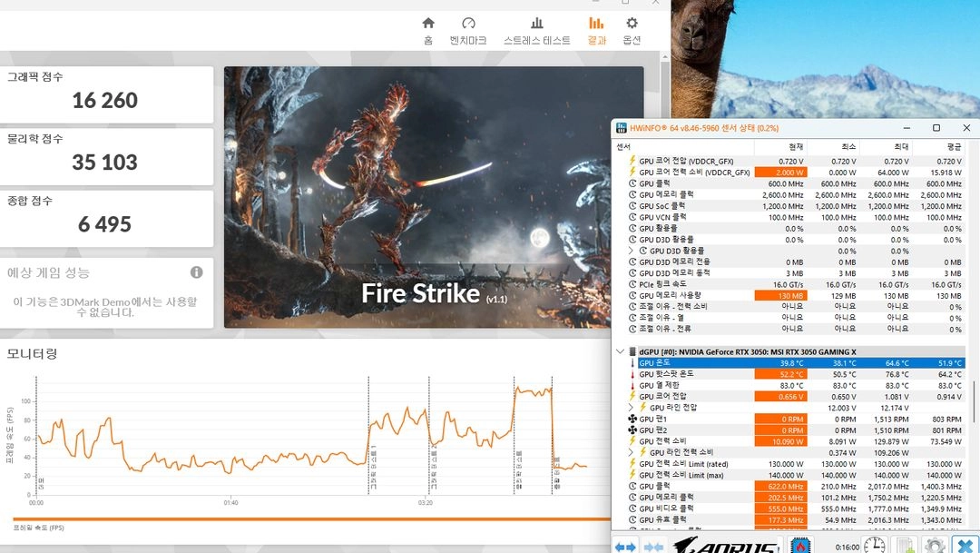Click icon of PCIe 링크 속도 row
This screenshot has height=553, width=980.
pyautogui.click(x=632, y=284)
